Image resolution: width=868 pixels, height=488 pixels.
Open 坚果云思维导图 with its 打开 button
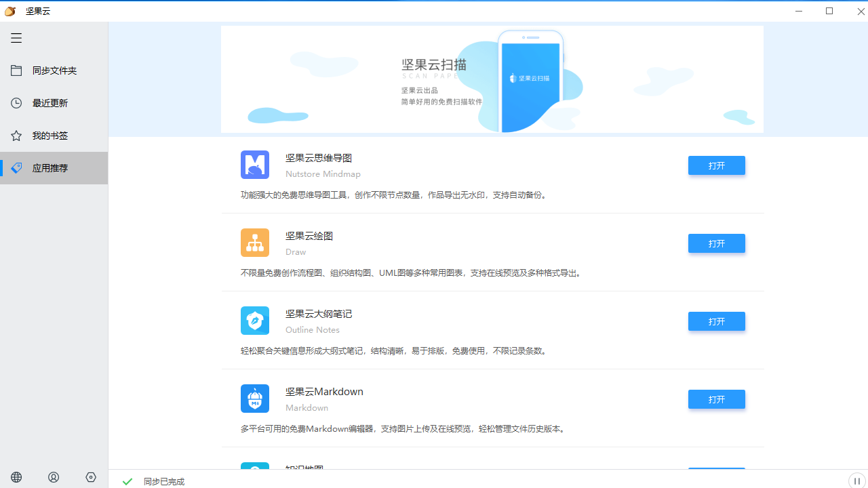tap(716, 165)
